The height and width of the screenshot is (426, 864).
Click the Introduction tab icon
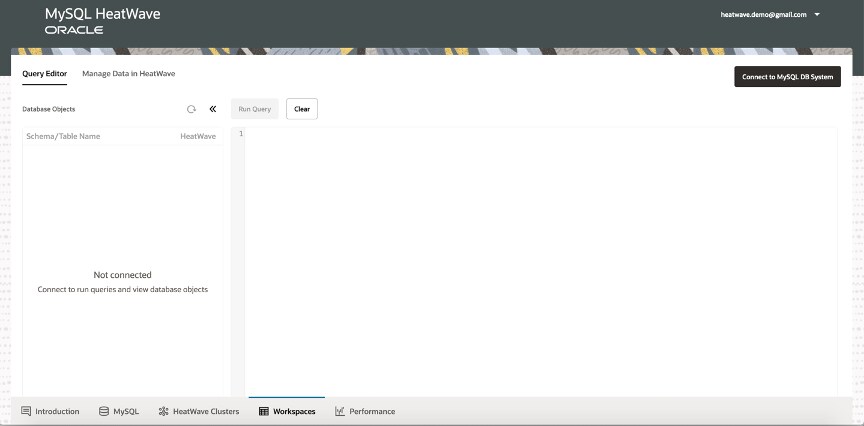tap(26, 411)
